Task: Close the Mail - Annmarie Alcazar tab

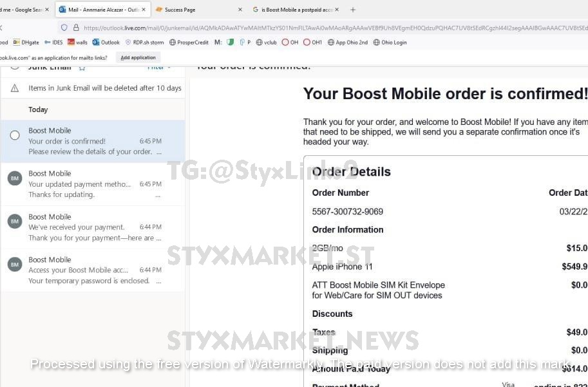Action: coord(143,10)
